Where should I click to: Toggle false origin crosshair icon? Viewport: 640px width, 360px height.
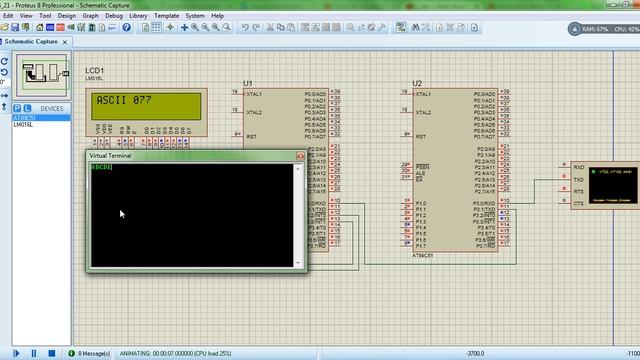170,27
